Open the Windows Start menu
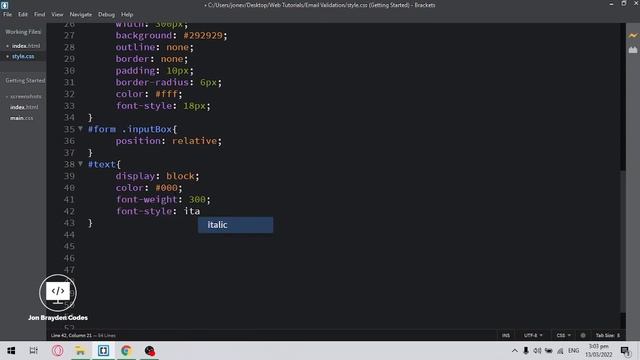The image size is (640, 360). pos(11,351)
